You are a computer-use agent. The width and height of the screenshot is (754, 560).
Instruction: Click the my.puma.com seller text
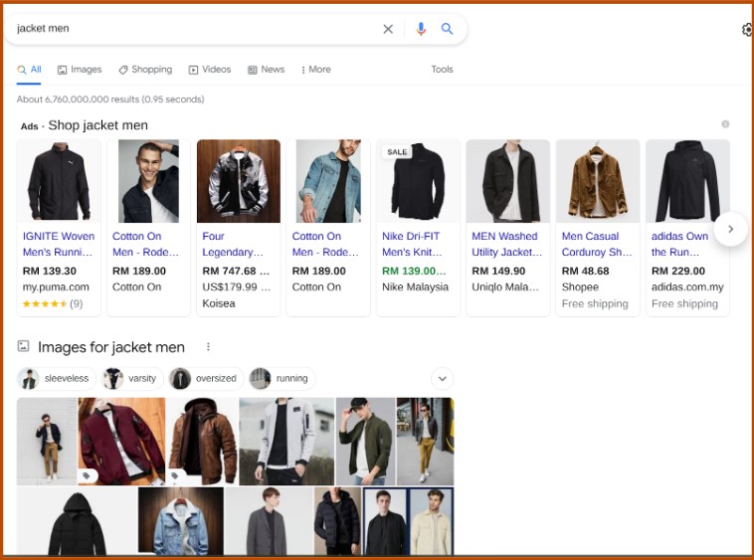56,287
